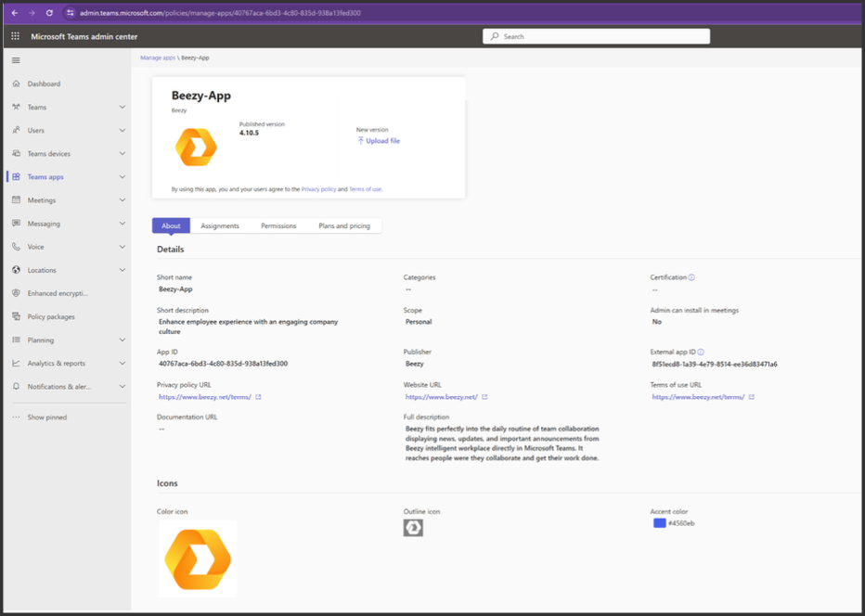Click the large Color icon thumbnail
Viewport: 865px width, 616px height.
coord(198,558)
